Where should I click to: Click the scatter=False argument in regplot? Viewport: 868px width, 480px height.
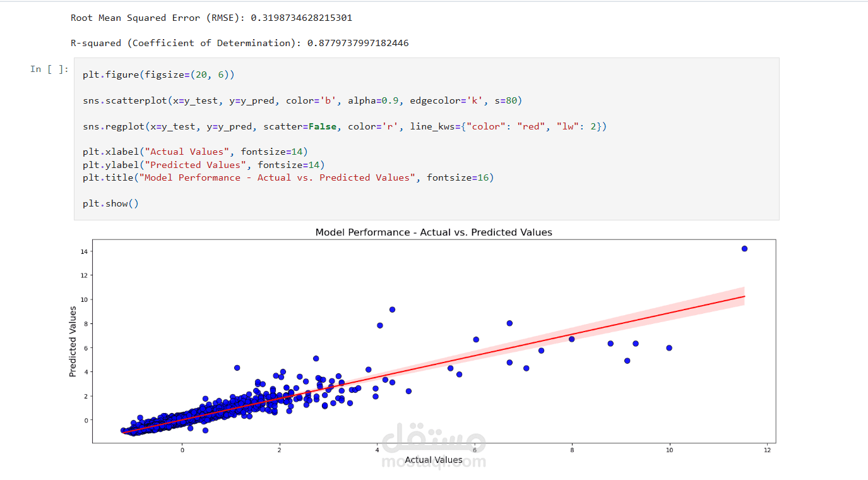point(300,126)
